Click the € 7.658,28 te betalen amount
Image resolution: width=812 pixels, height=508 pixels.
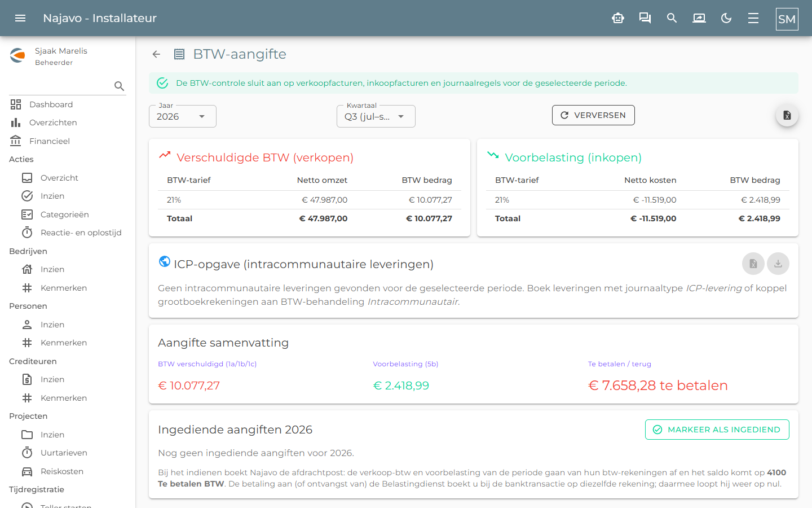click(658, 386)
